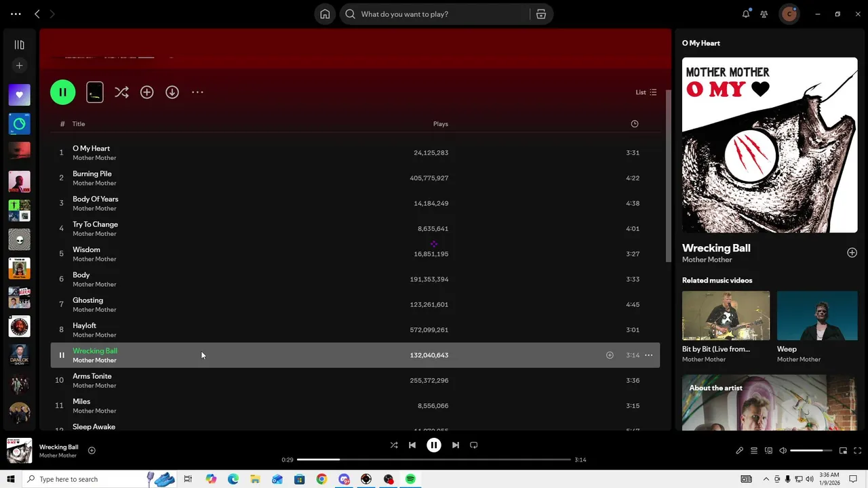Screen dimensions: 868x488
Task: Select the Burning Pile track row
Action: pos(355,178)
